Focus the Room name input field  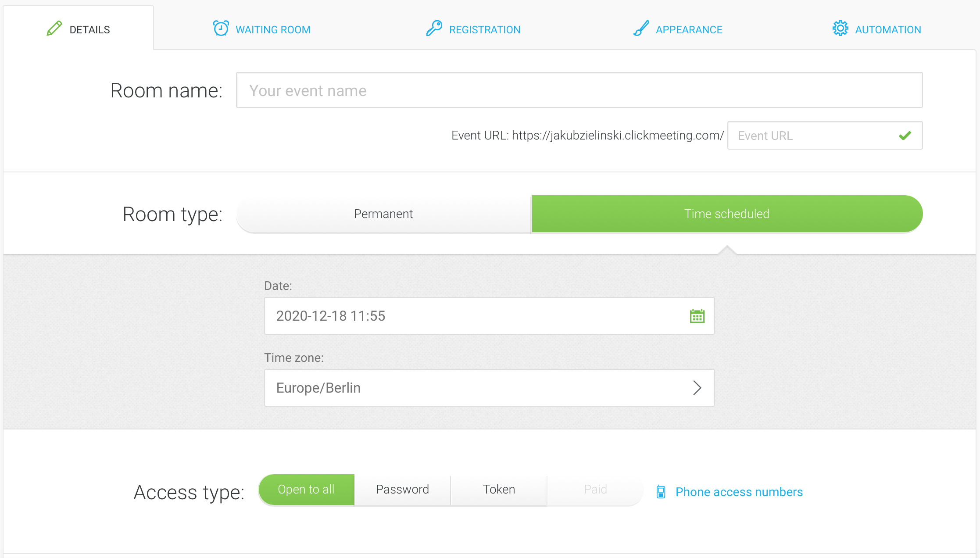579,90
